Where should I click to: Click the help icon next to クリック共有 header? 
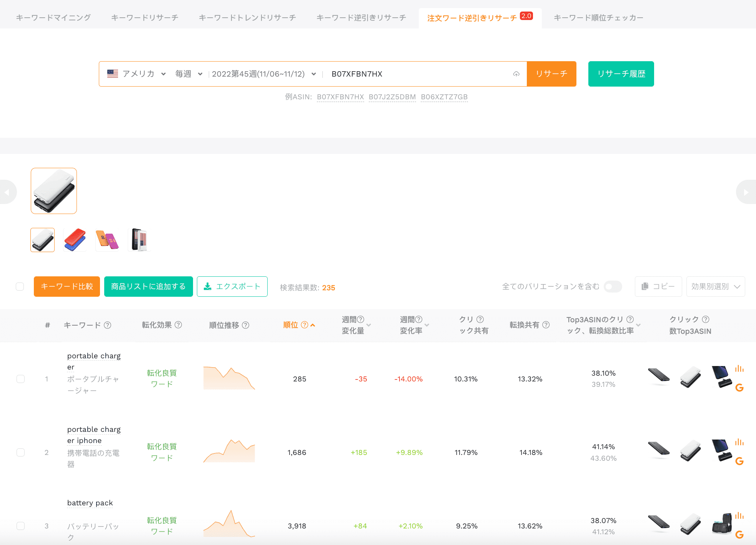coord(480,319)
